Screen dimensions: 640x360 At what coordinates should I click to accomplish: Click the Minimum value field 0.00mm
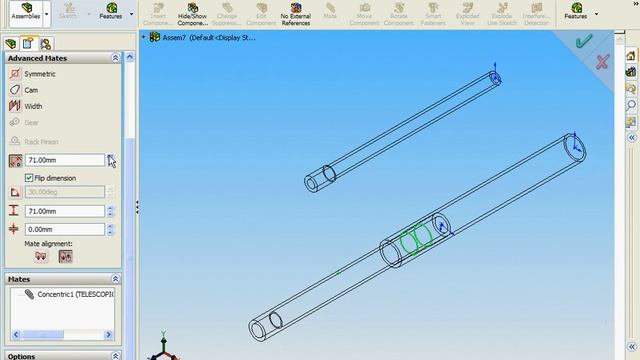[x=64, y=229]
